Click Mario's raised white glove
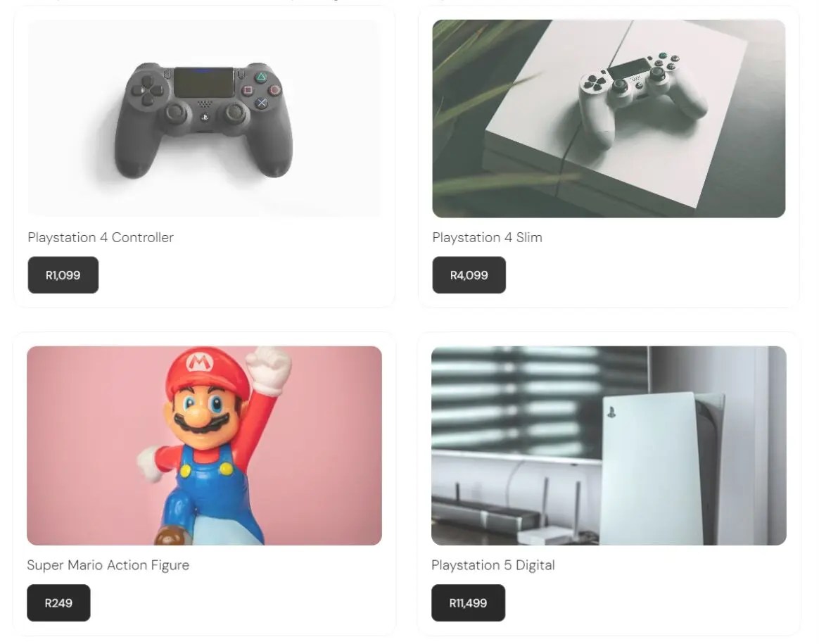This screenshot has height=644, width=819. pos(270,370)
